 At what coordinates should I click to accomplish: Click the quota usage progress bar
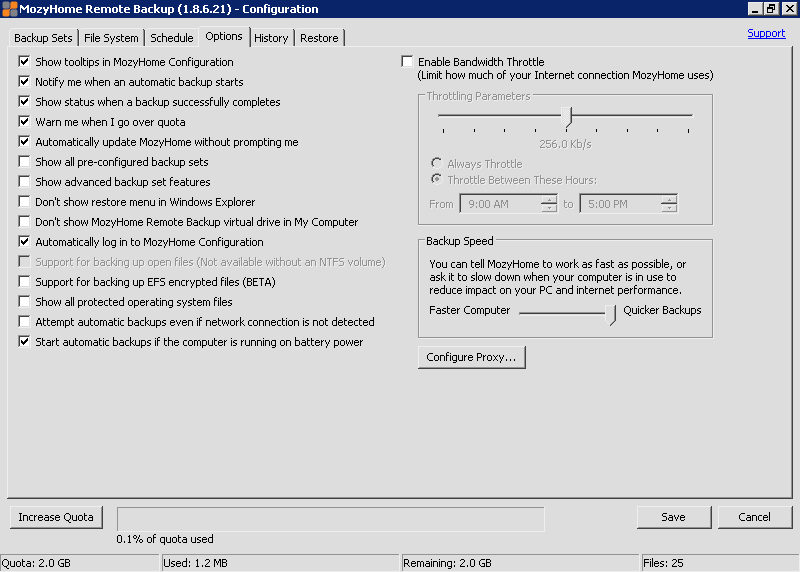(x=331, y=519)
